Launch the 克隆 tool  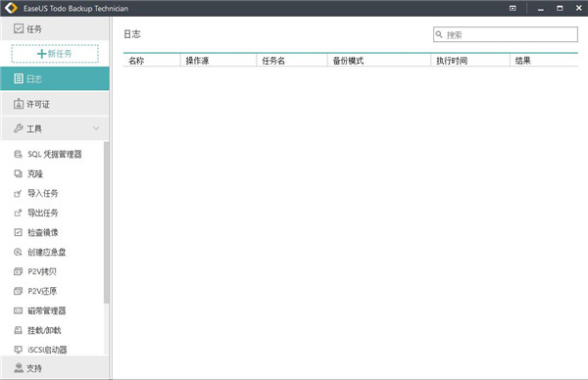(35, 174)
